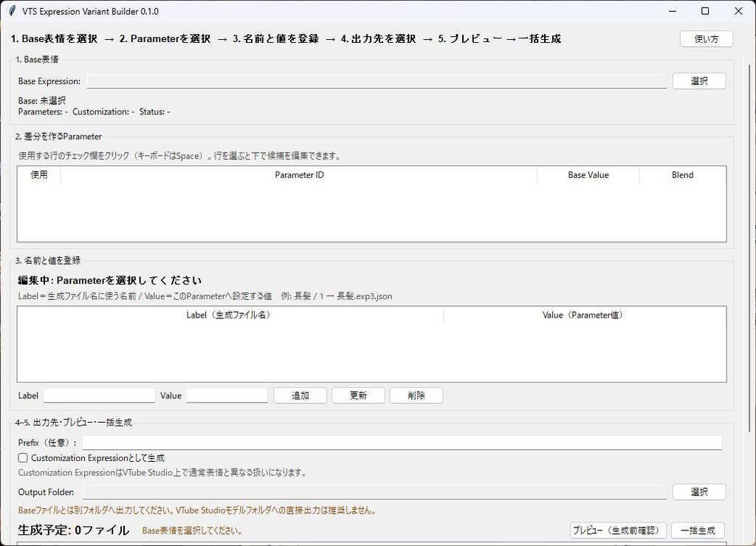Focus the Label input field
Image resolution: width=756 pixels, height=546 pixels.
click(100, 395)
